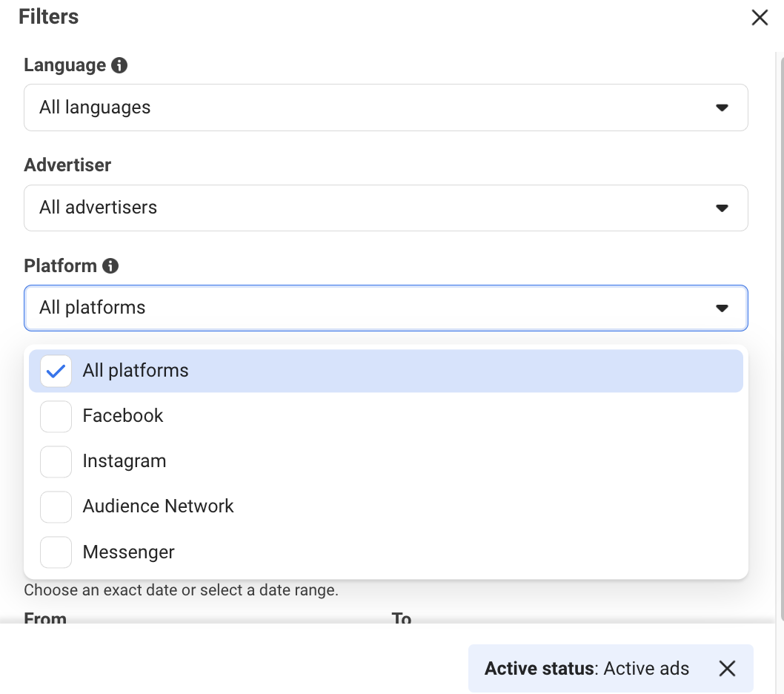Click the To date label
Screen dimensions: 784x694
[401, 618]
